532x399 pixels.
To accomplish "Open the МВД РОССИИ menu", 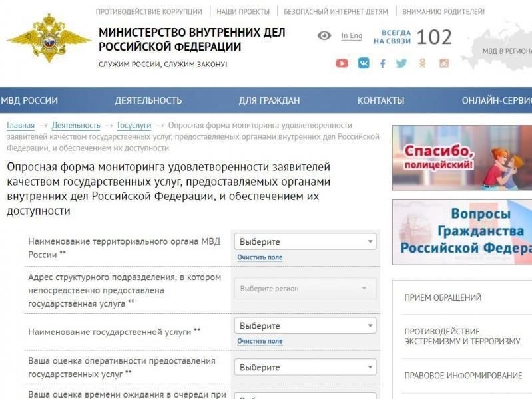I will coord(29,100).
